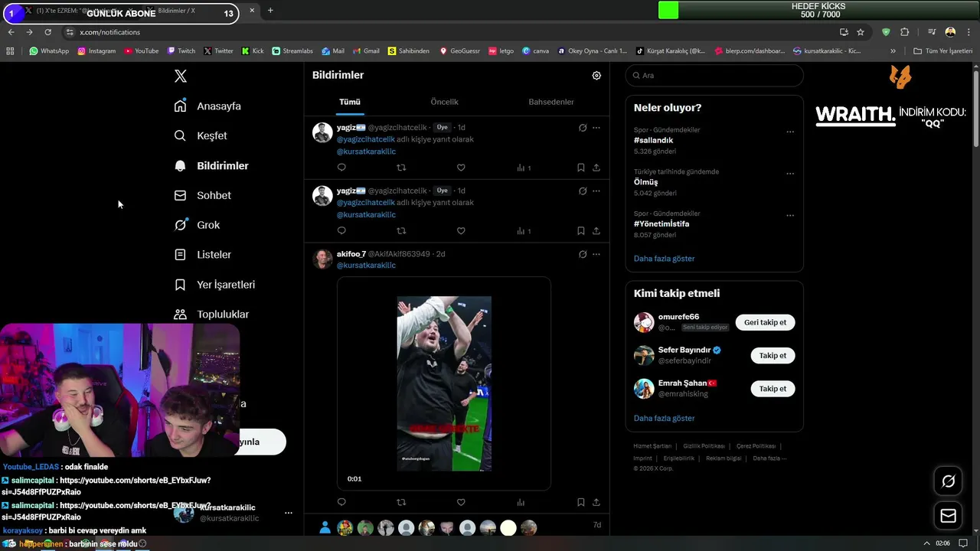Viewport: 980px width, 551px height.
Task: Click the X logo in sidebar
Action: 181,76
